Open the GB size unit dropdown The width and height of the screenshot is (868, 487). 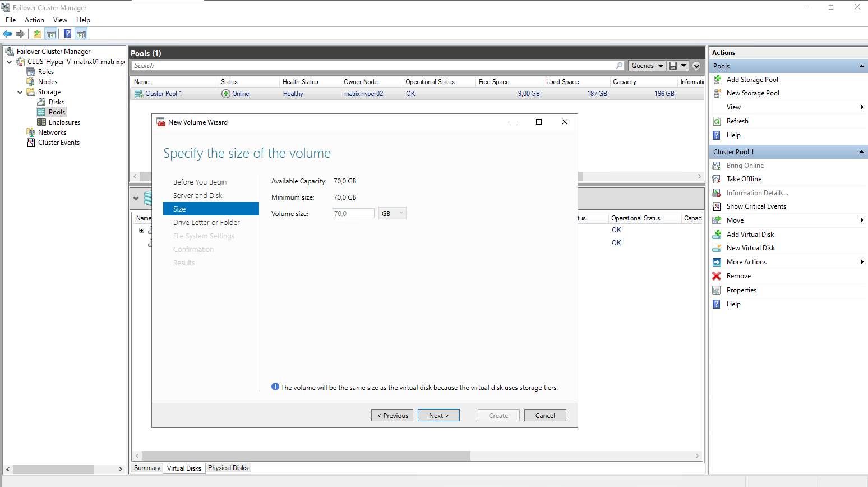click(x=393, y=214)
